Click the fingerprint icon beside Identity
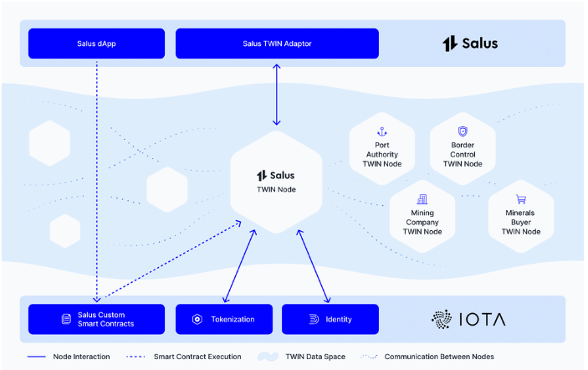Image resolution: width=588 pixels, height=370 pixels. coord(314,319)
